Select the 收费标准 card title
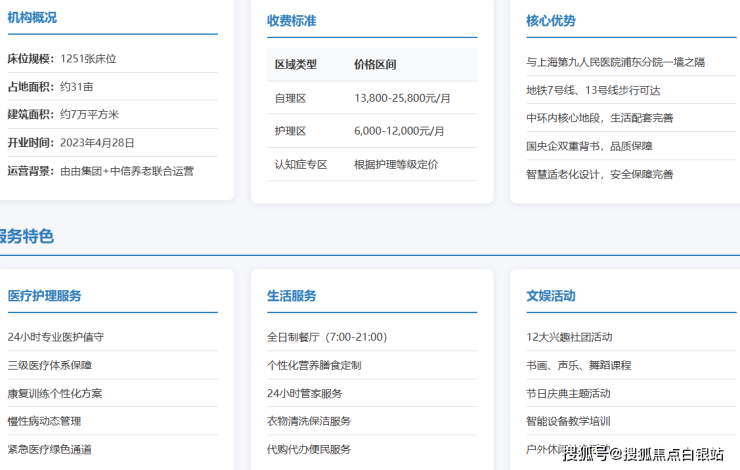740x470 pixels. click(x=291, y=20)
